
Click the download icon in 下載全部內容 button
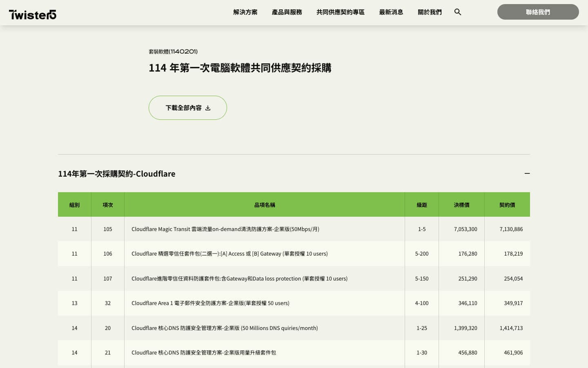[208, 108]
